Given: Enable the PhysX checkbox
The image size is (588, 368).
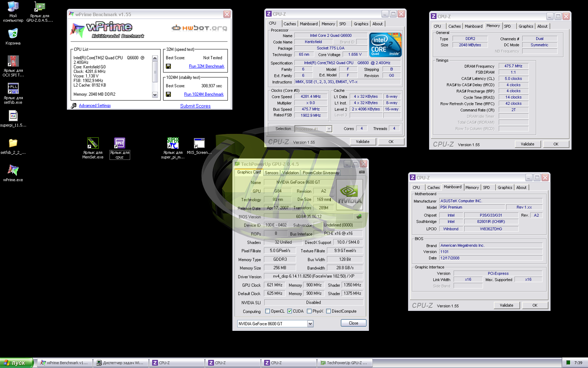Looking at the screenshot, I should pos(309,311).
